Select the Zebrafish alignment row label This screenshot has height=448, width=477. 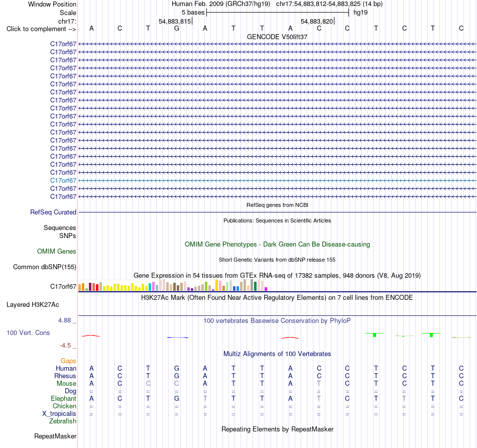click(x=63, y=421)
